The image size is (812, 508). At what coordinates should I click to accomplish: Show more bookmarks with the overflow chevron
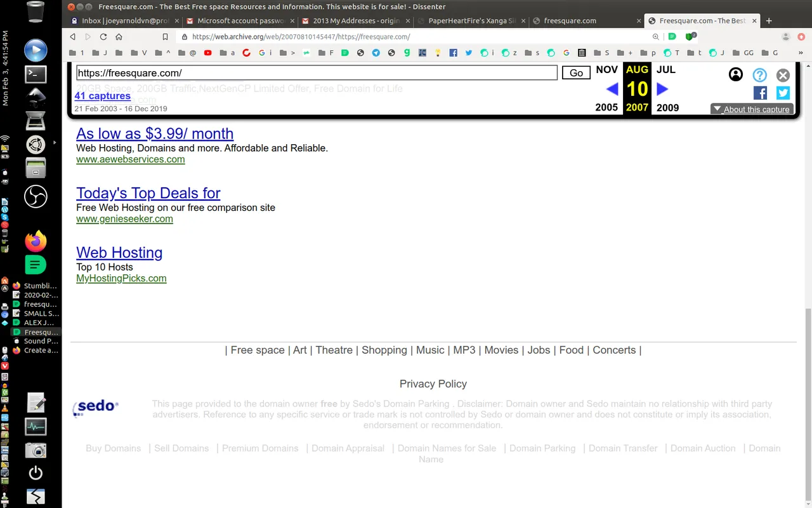pos(801,53)
